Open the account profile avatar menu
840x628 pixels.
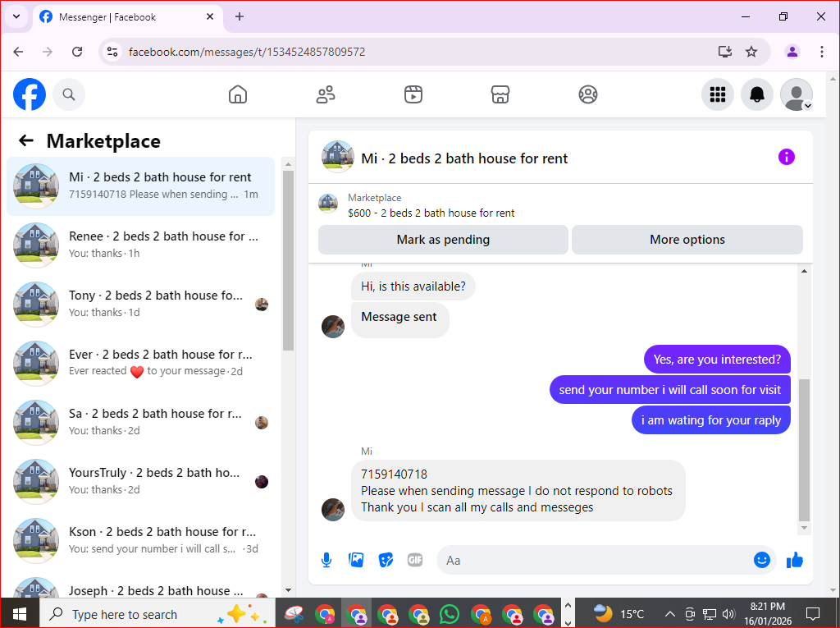(797, 94)
